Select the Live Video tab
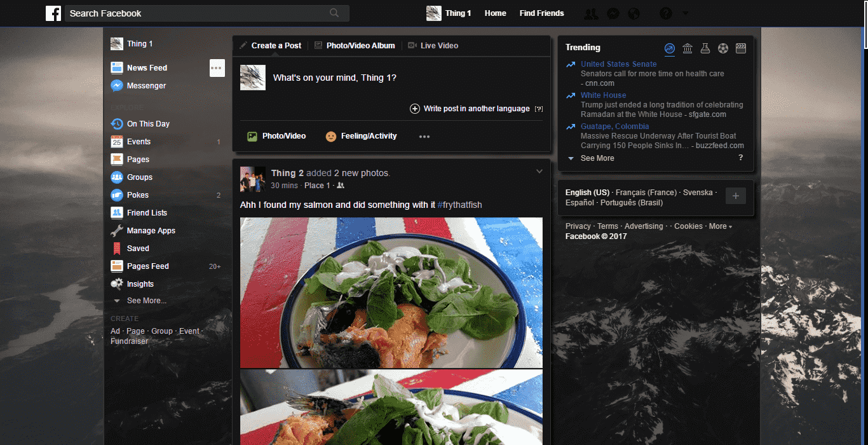This screenshot has width=868, height=445. click(x=433, y=46)
